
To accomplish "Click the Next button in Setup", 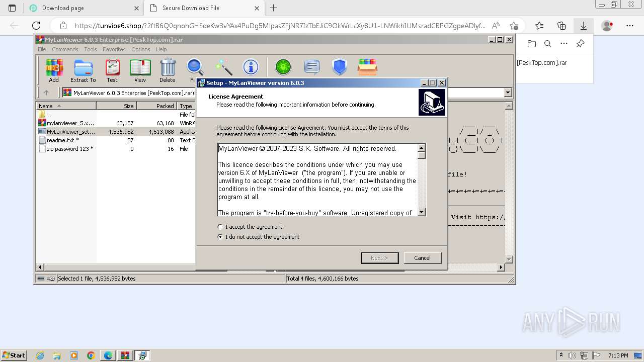I will pos(380,258).
